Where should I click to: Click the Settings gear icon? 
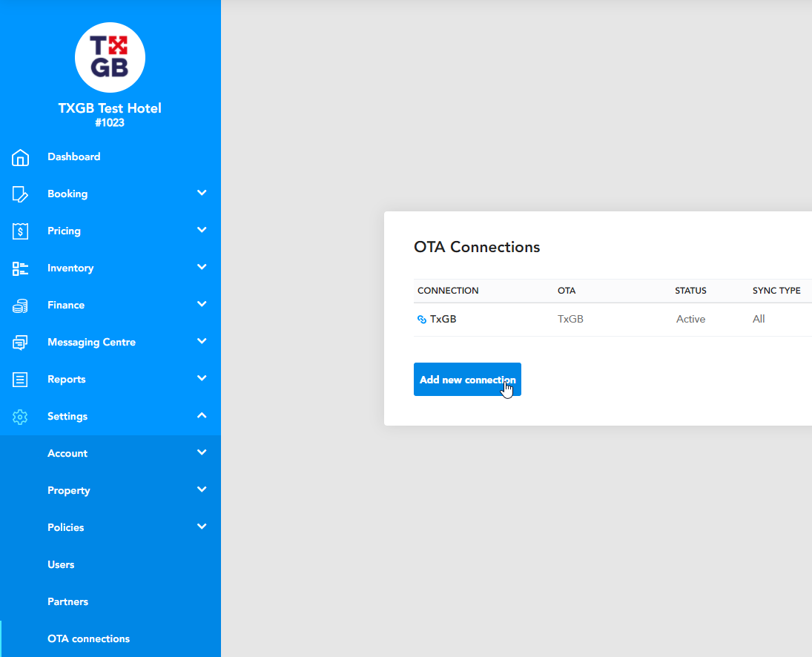(20, 417)
